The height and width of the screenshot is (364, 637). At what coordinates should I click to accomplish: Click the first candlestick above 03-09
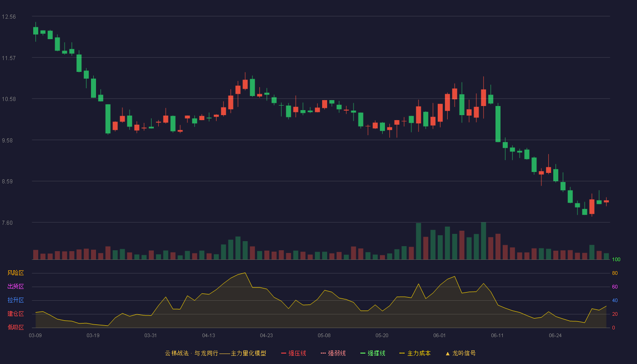[35, 31]
